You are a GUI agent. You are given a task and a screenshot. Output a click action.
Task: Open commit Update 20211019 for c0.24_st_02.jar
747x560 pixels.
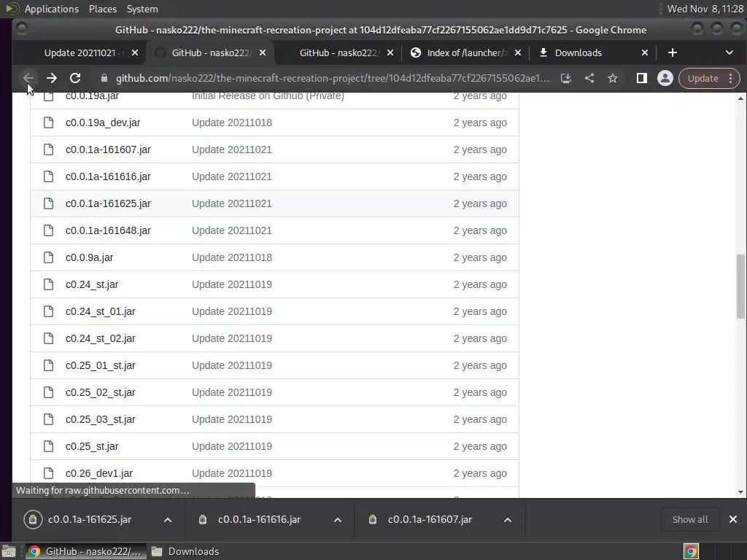click(232, 338)
